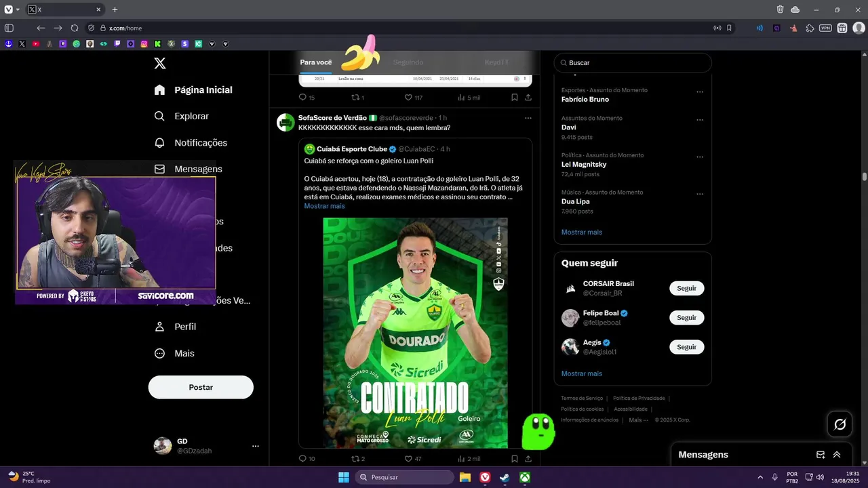Open Instagram bookmark in bookmarks bar
Viewport: 868px width, 488px height.
point(144,43)
